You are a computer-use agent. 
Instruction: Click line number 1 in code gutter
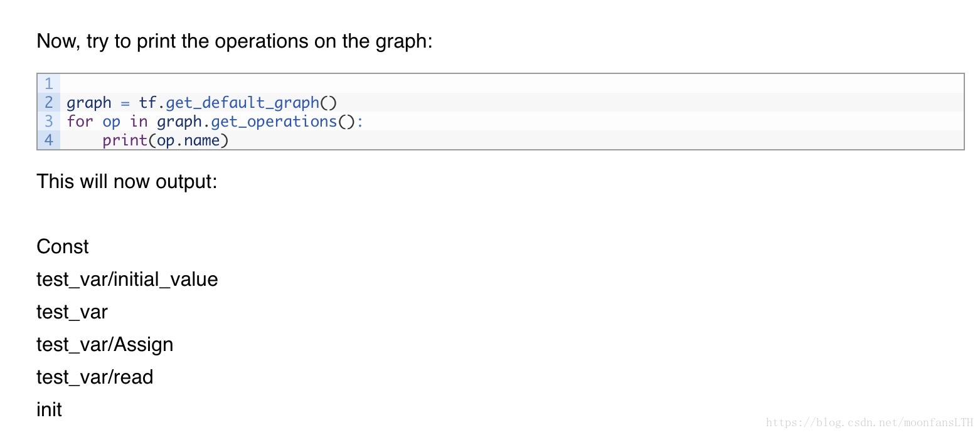click(48, 83)
